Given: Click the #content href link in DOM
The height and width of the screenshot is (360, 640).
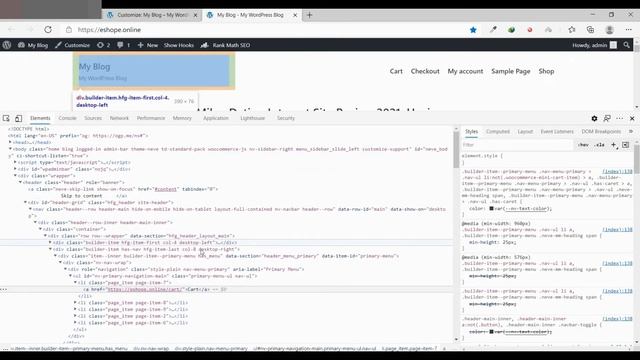Looking at the screenshot, I should pyautogui.click(x=165, y=189).
